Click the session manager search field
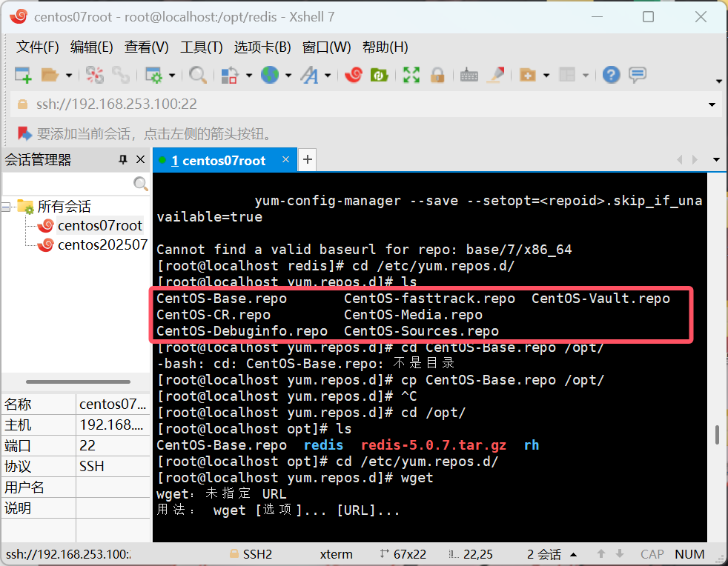 67,184
